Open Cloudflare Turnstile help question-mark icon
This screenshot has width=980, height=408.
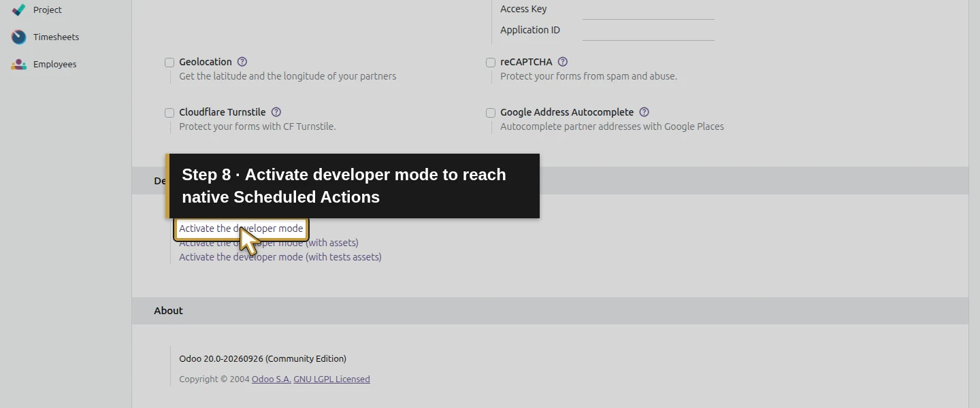coord(276,112)
